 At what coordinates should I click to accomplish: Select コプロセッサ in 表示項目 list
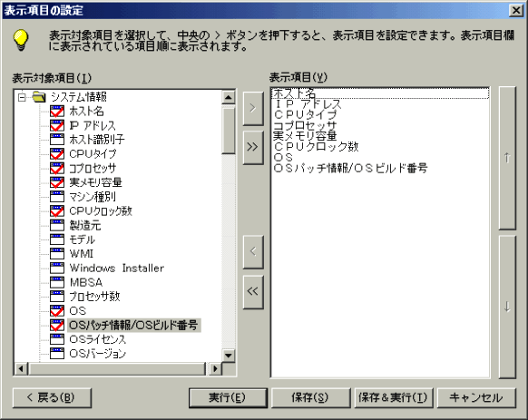coord(380,125)
